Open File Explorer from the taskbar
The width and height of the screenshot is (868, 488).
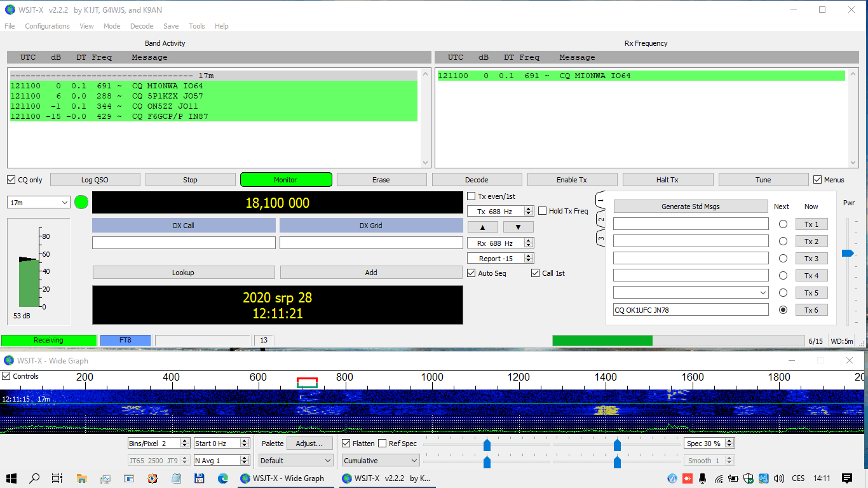(x=81, y=478)
